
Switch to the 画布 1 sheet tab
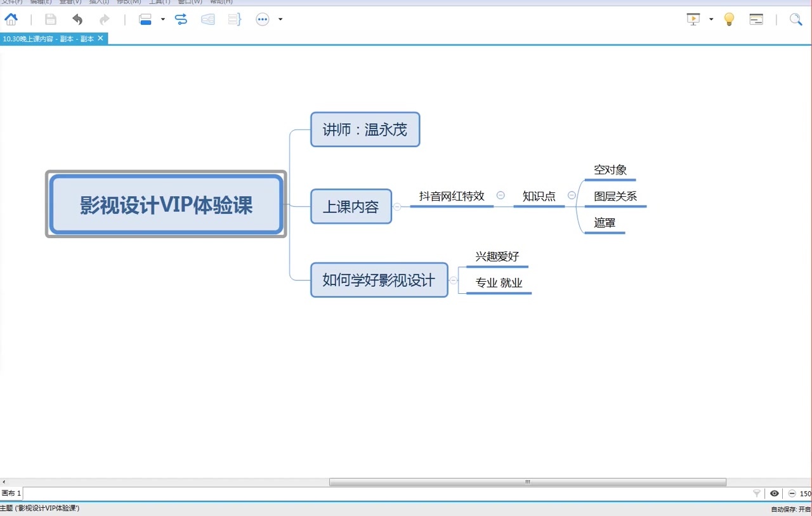coord(11,493)
